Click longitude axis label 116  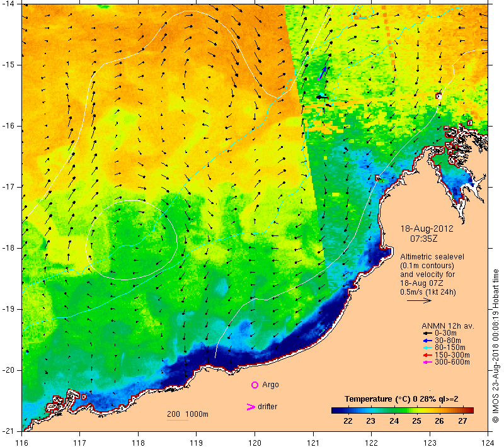pos(21,443)
